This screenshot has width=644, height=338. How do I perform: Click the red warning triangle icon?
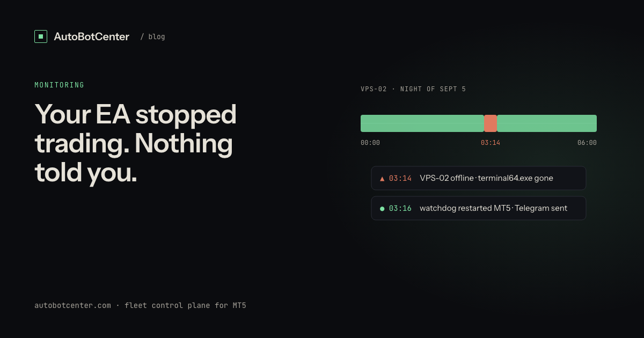pyautogui.click(x=382, y=178)
